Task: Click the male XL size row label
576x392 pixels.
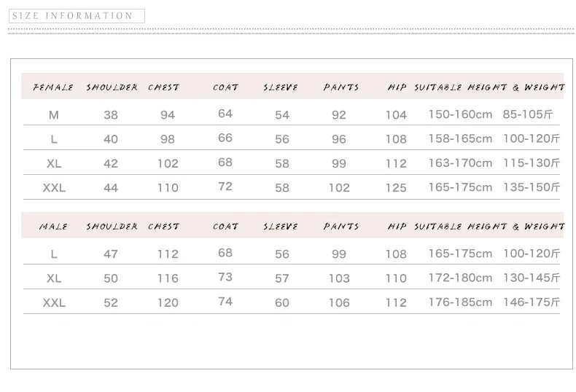Action: pos(54,278)
